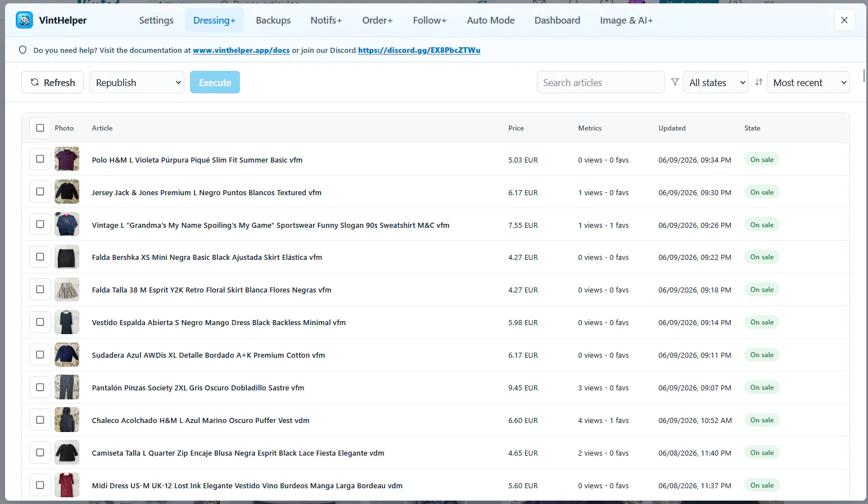
Task: Click the Search articles field
Action: [x=600, y=82]
